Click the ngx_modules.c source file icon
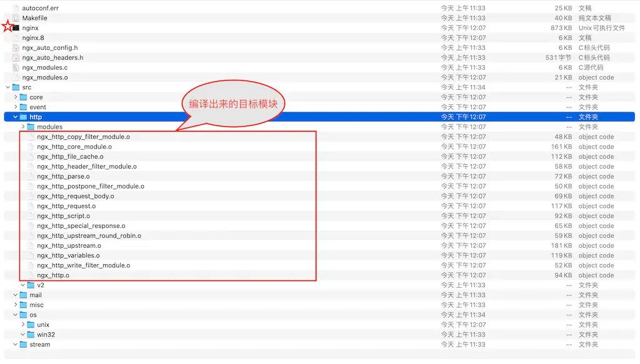The height and width of the screenshot is (364, 640). coord(16,67)
